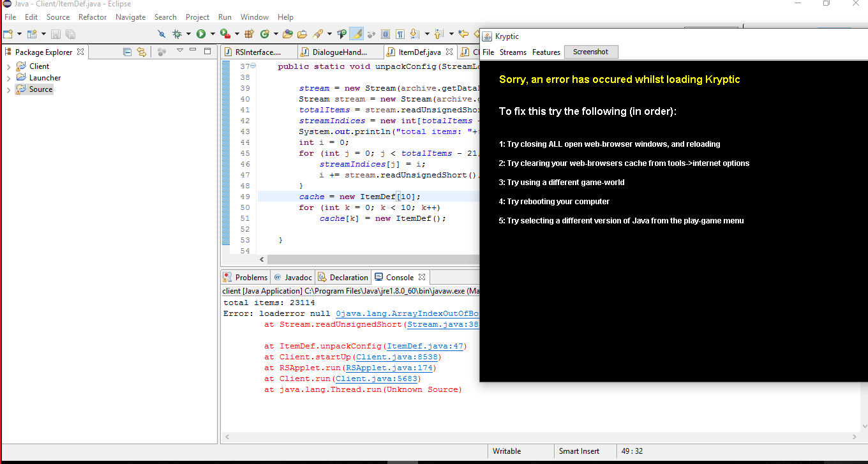Open the External Tools dropdown arrow
Image resolution: width=868 pixels, height=464 pixels.
tap(237, 33)
